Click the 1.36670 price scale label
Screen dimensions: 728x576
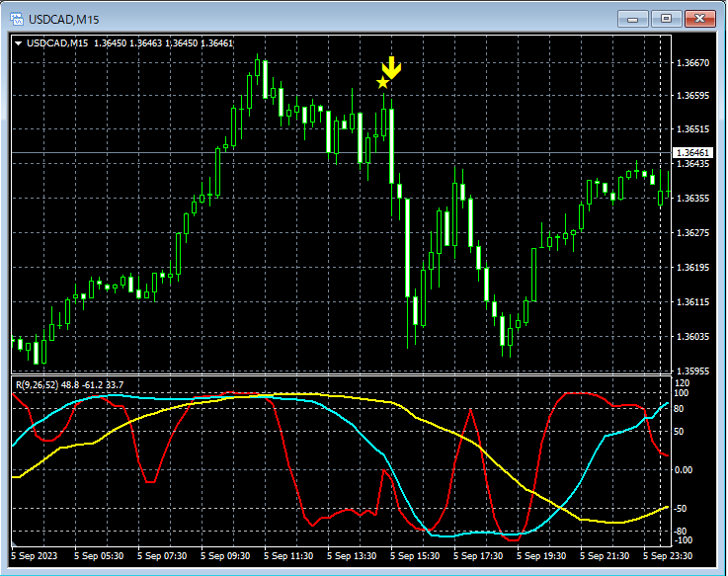[x=693, y=63]
